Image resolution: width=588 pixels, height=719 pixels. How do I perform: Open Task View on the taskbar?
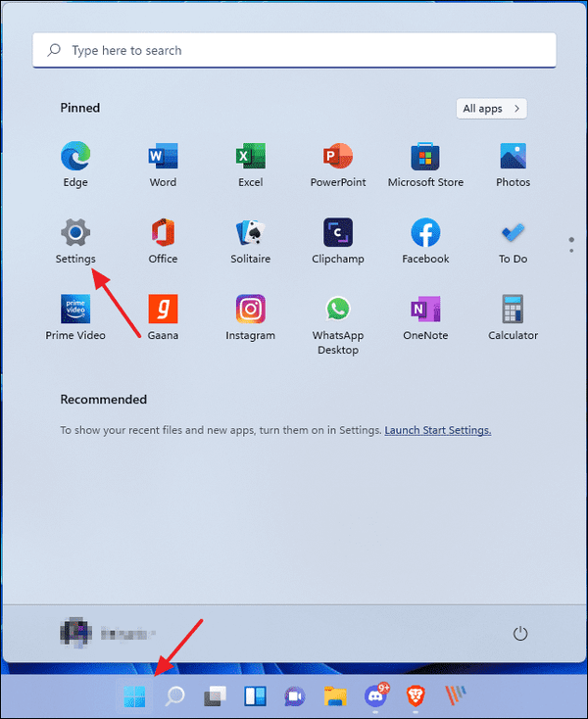point(216,696)
